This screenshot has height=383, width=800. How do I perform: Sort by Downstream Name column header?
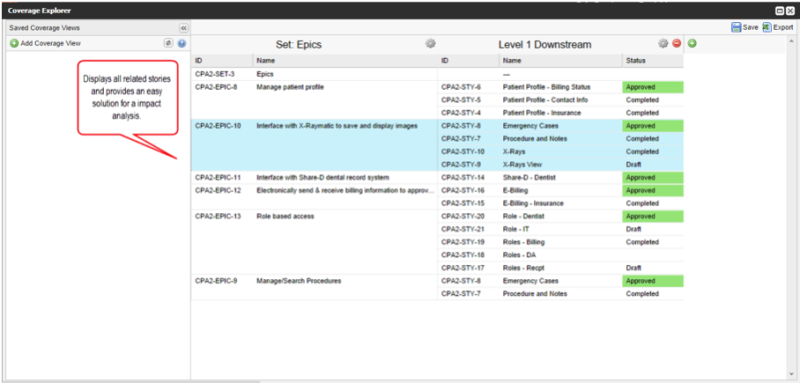pyautogui.click(x=560, y=61)
